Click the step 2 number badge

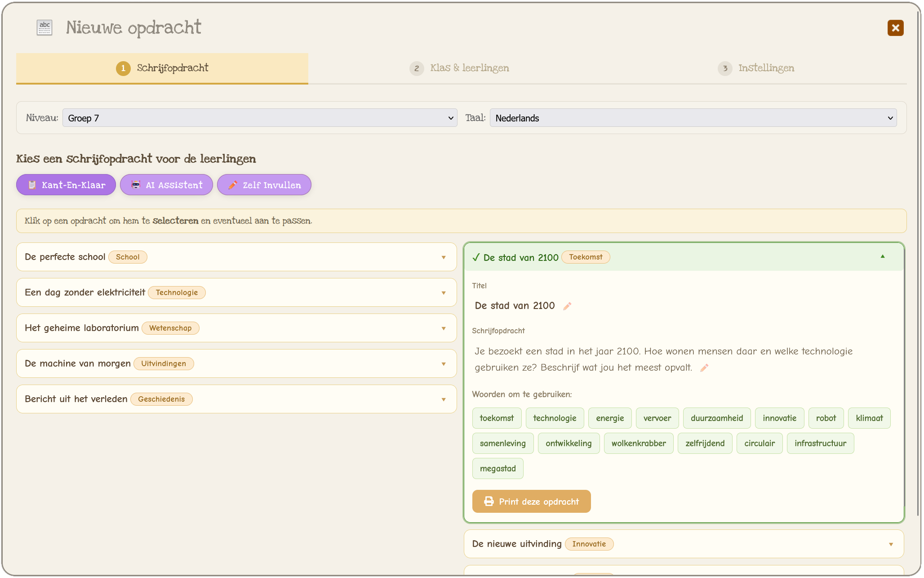tap(417, 68)
